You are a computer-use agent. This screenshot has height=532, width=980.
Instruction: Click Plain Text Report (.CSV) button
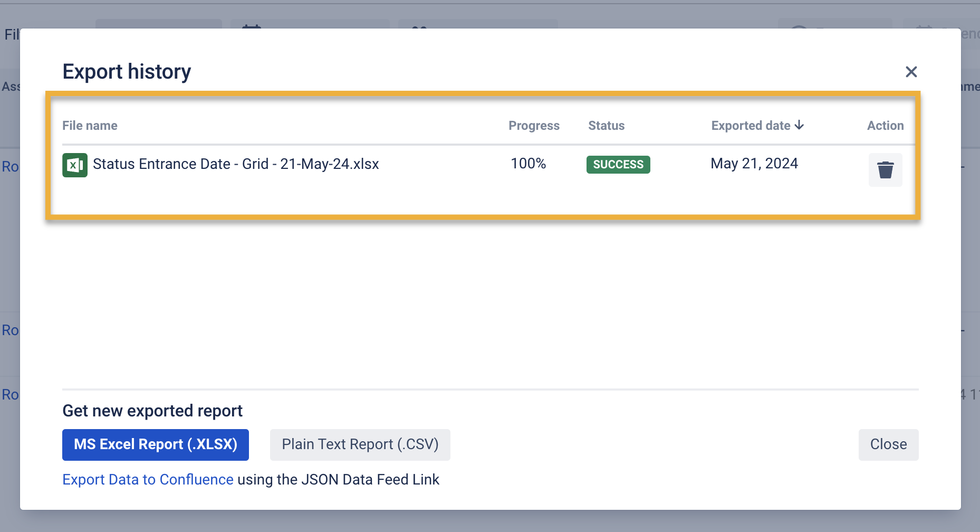coord(360,444)
